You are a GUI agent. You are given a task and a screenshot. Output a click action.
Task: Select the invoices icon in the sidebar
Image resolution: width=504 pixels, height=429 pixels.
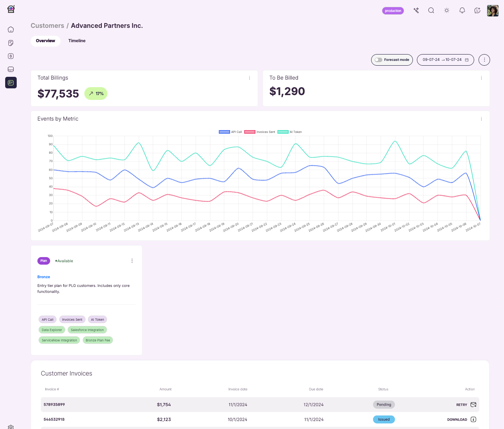click(x=11, y=43)
